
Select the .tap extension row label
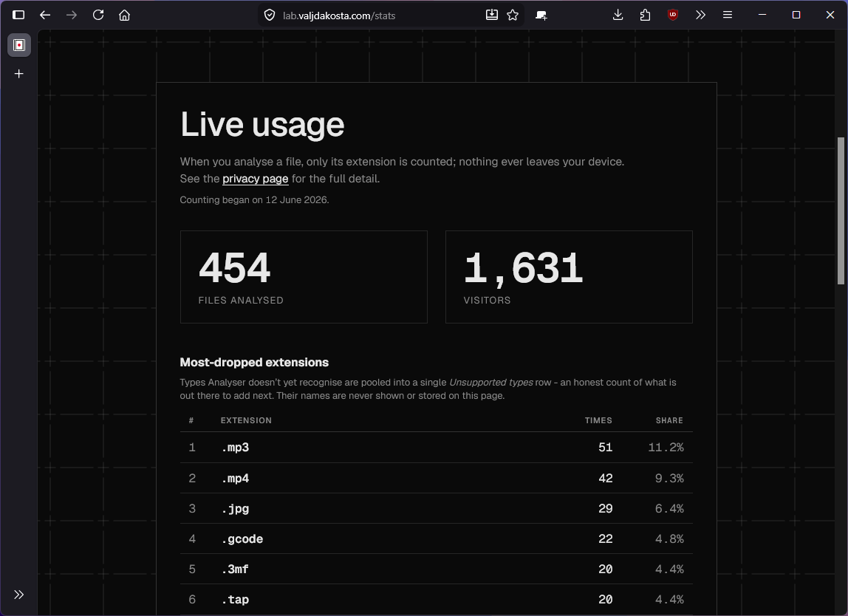coord(235,600)
